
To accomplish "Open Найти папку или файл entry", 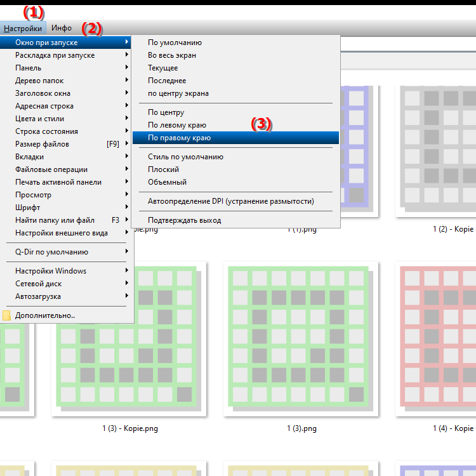I will click(x=65, y=220).
